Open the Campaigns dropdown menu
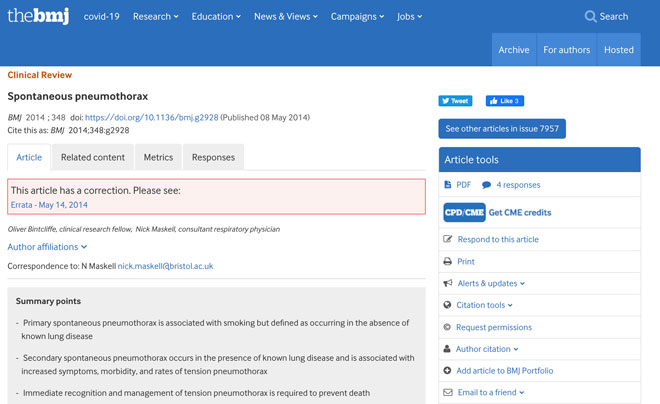The height and width of the screenshot is (404, 660). [x=357, y=16]
